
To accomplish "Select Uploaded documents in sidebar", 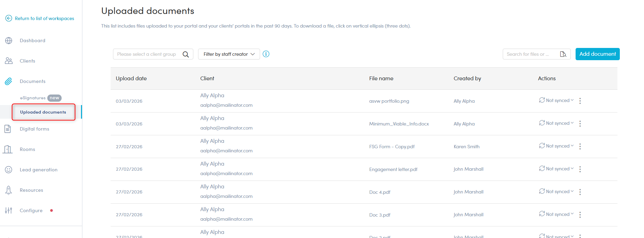I will [x=43, y=112].
